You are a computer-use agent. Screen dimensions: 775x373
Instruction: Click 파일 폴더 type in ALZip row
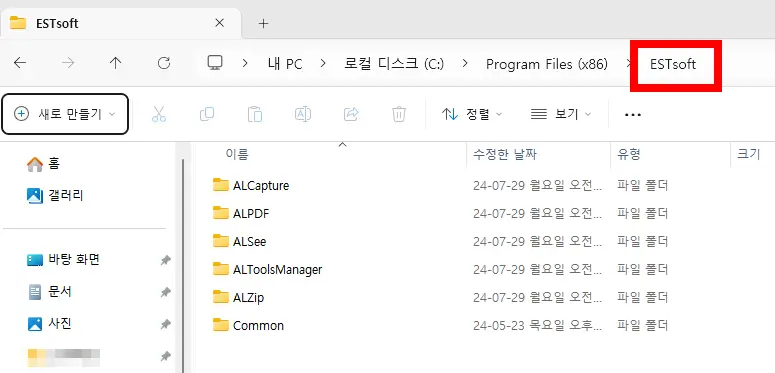tap(643, 298)
